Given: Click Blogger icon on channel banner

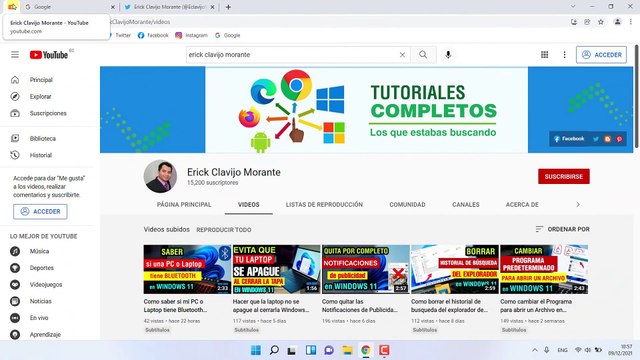Looking at the screenshot, I should [608, 139].
